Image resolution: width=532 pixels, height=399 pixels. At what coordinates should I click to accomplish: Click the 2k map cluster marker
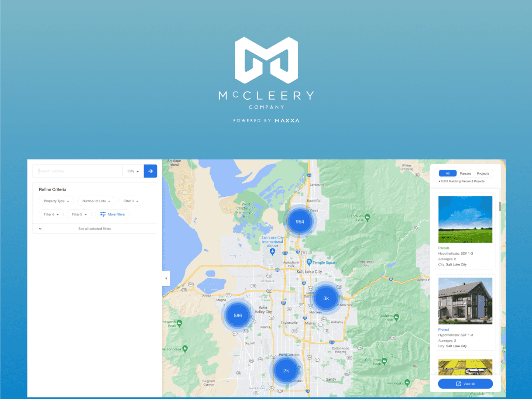286,371
